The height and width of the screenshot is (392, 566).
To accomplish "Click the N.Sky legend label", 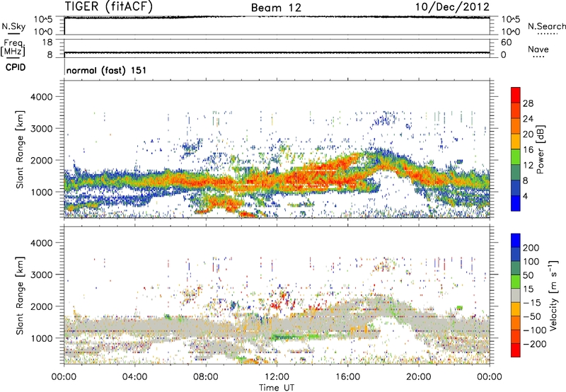I will pyautogui.click(x=13, y=26).
